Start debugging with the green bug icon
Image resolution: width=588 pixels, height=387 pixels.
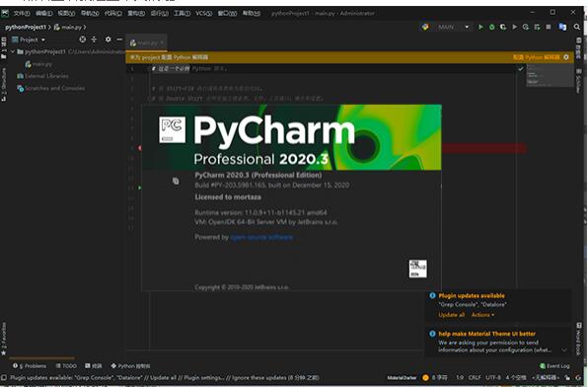point(491,27)
